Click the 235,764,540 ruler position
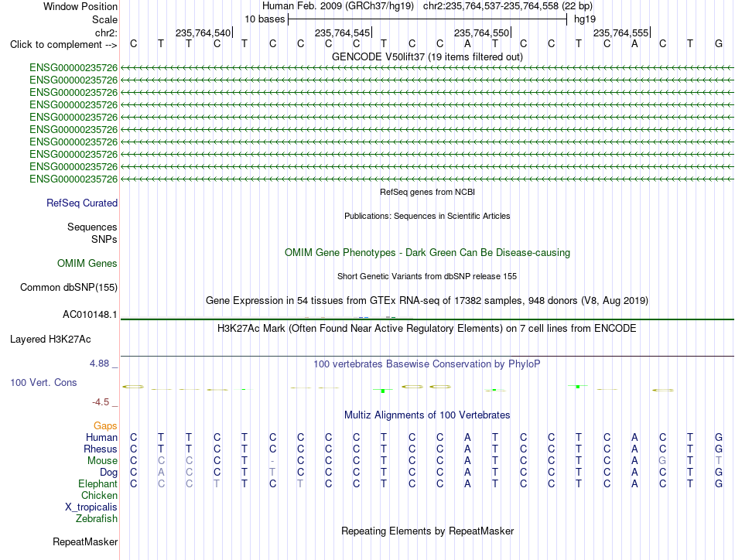The height and width of the screenshot is (560, 735). (x=203, y=32)
